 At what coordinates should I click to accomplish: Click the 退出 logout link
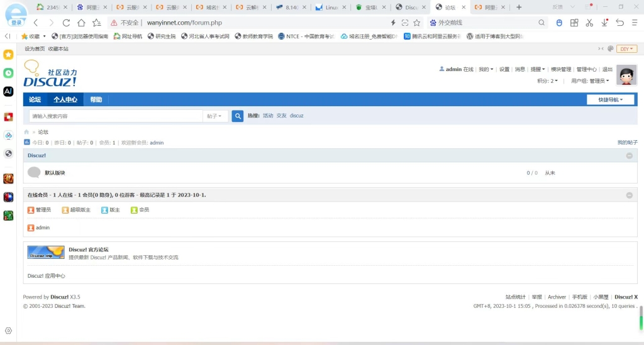tap(608, 69)
